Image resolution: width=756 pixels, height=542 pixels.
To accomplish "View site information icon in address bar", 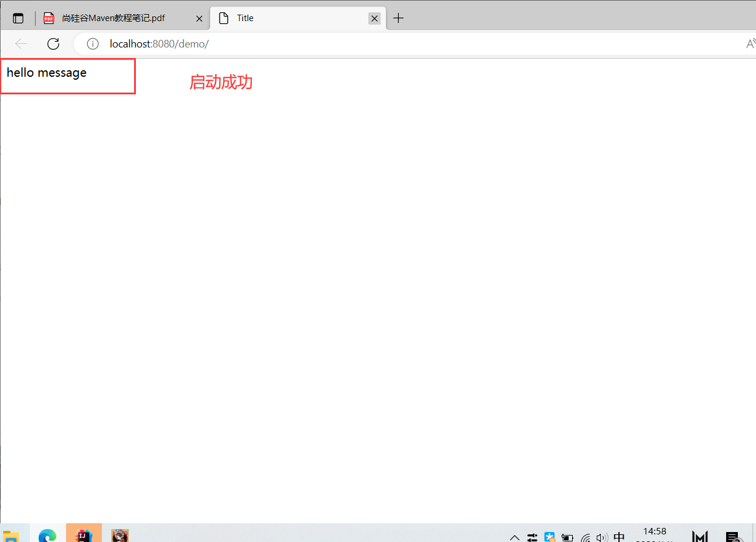I will pyautogui.click(x=93, y=44).
